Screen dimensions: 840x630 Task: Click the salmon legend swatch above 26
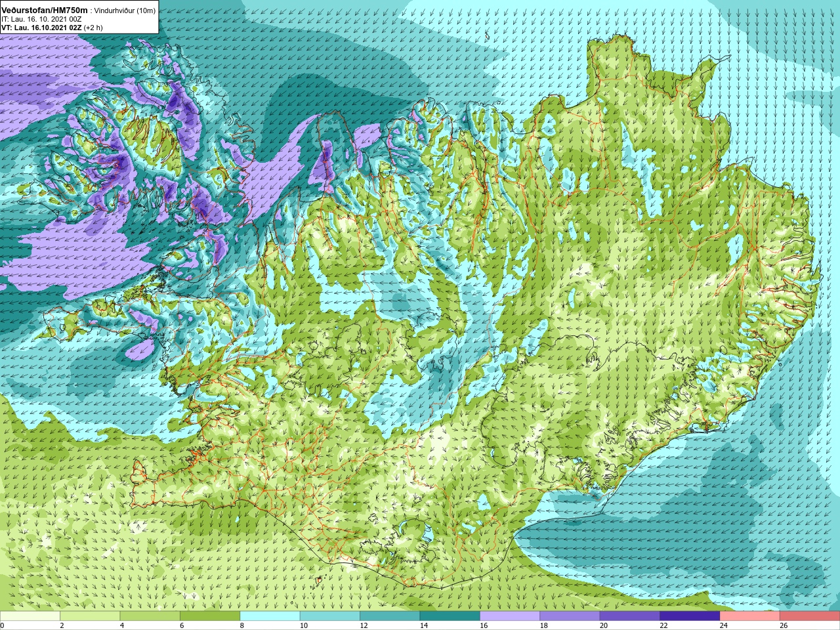pos(810,616)
